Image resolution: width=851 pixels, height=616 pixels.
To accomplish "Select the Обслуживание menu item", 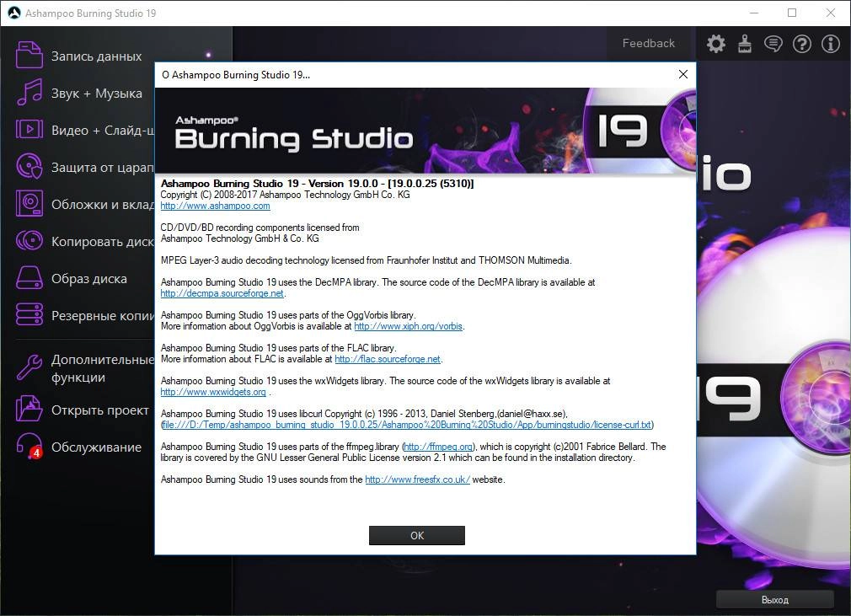I will point(96,447).
